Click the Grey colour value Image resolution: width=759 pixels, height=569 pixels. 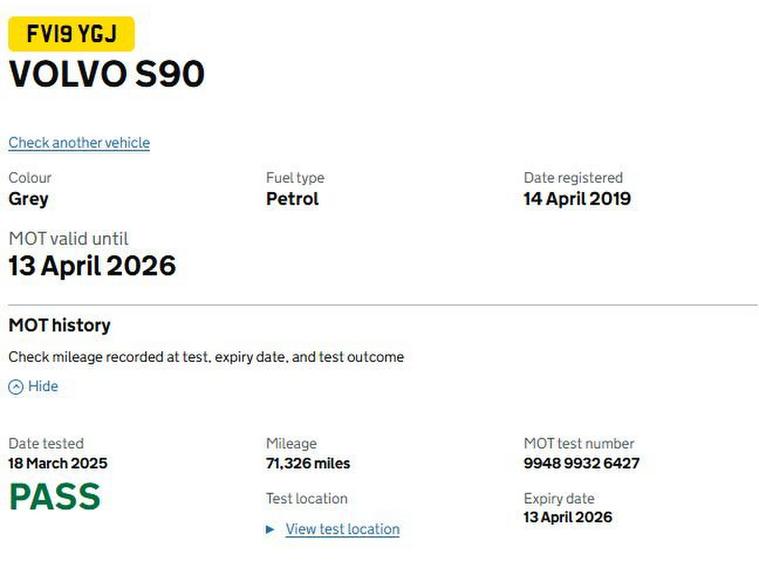pos(28,199)
